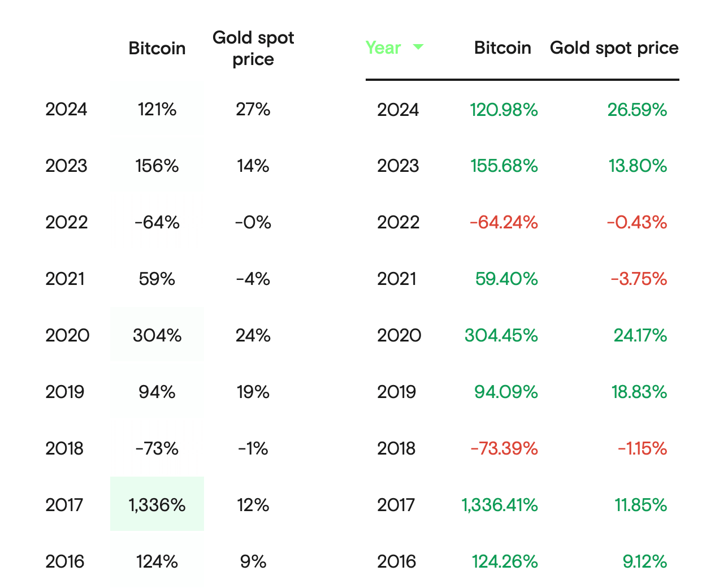The width and height of the screenshot is (702, 588).
Task: Select the shaded 304% cell for 2020
Action: pyautogui.click(x=157, y=335)
